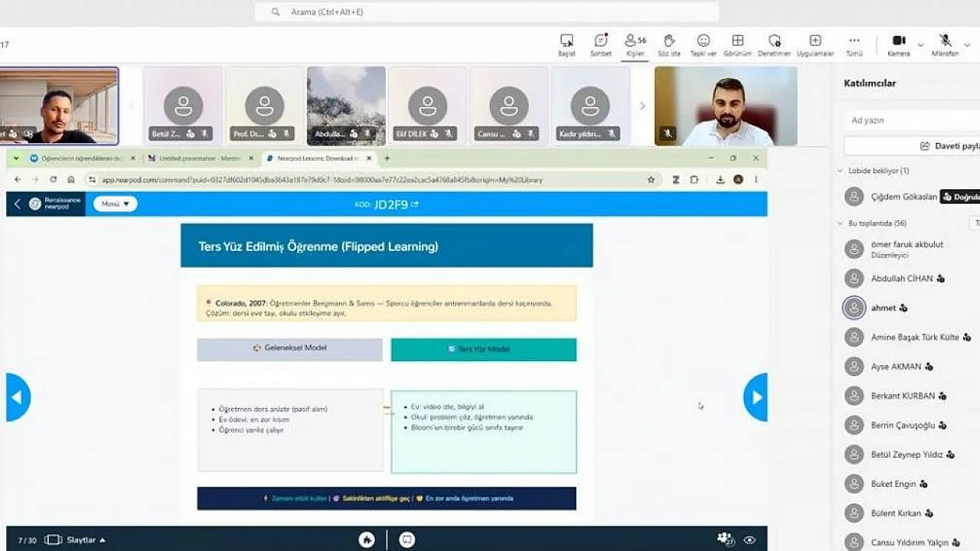Open the Tümü more options icon

click(x=854, y=44)
